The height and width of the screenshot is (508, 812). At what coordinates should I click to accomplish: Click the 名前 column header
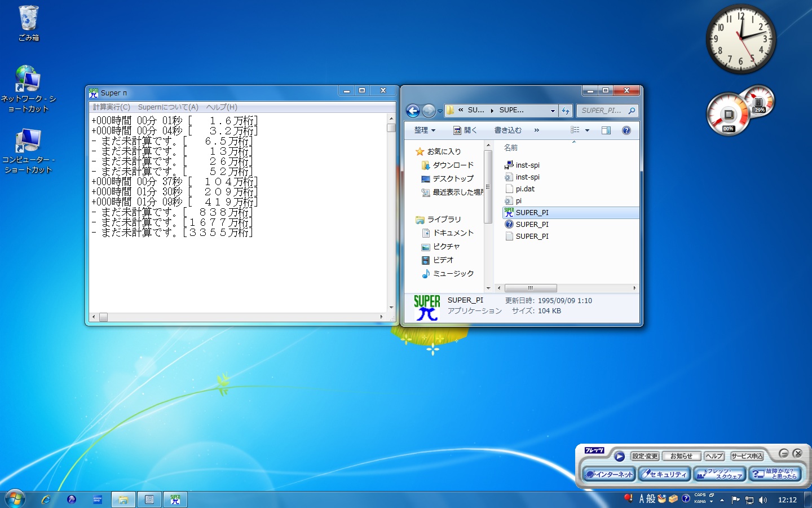tap(511, 148)
